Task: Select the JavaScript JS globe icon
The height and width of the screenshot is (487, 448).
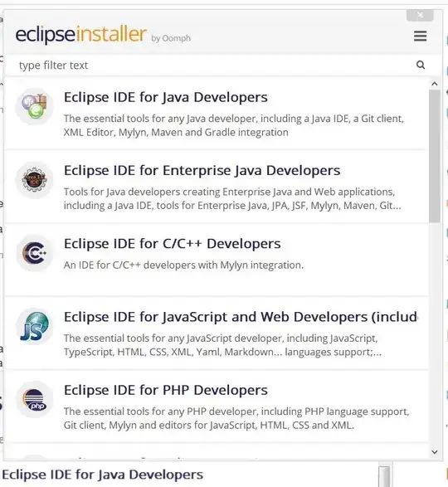Action: pos(35,326)
